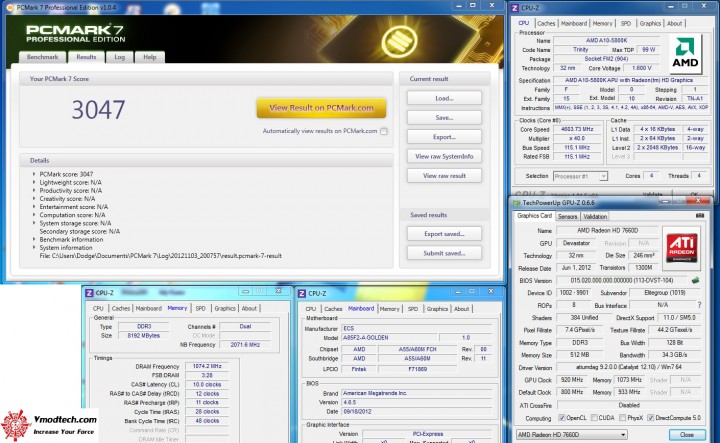The height and width of the screenshot is (443, 720).
Task: Expand the PCMark score: 3047 detail row
Action: [x=34, y=174]
